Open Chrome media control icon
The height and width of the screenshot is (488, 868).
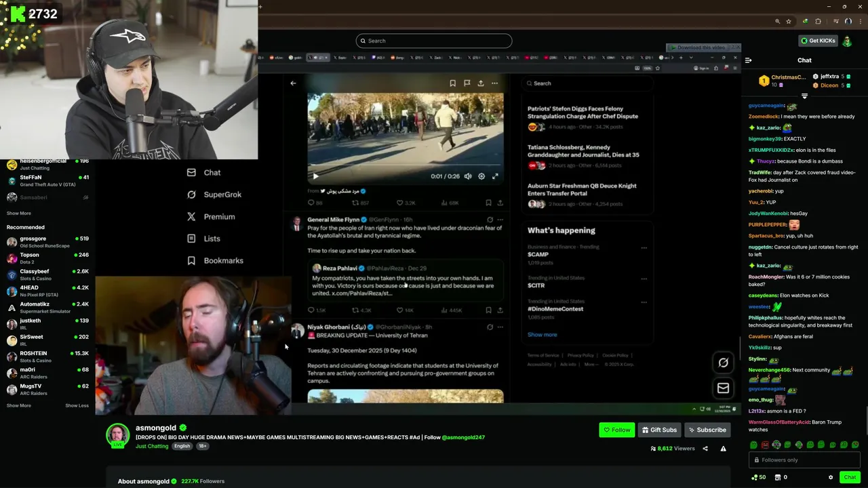pyautogui.click(x=836, y=22)
